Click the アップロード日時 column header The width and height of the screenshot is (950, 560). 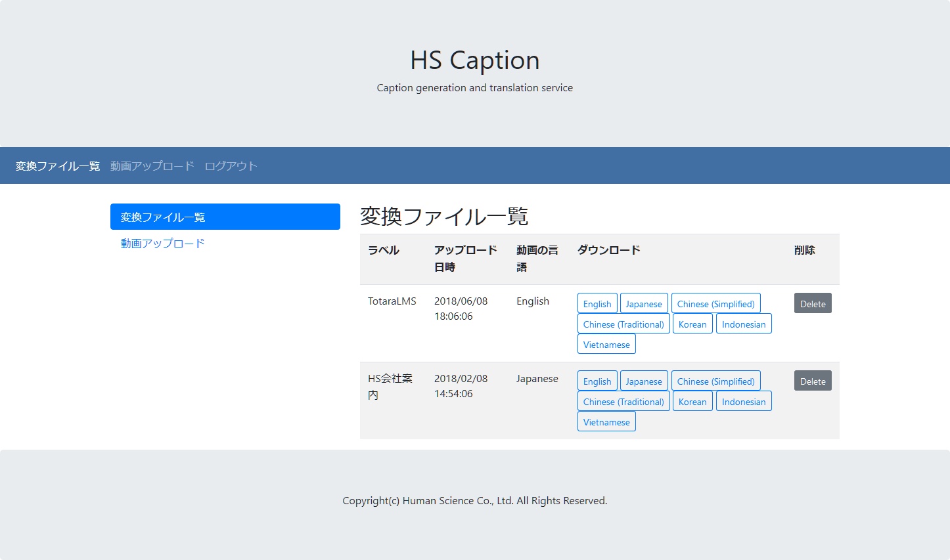(x=466, y=259)
